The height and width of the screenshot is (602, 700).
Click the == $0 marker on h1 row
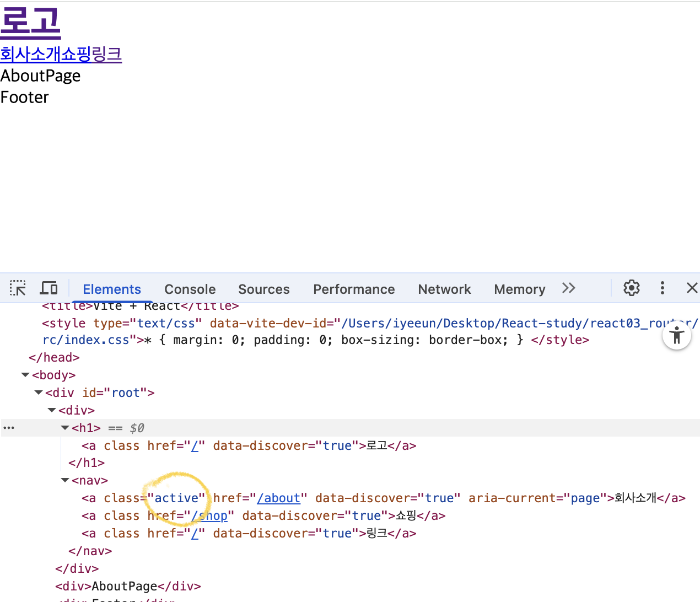[126, 428]
